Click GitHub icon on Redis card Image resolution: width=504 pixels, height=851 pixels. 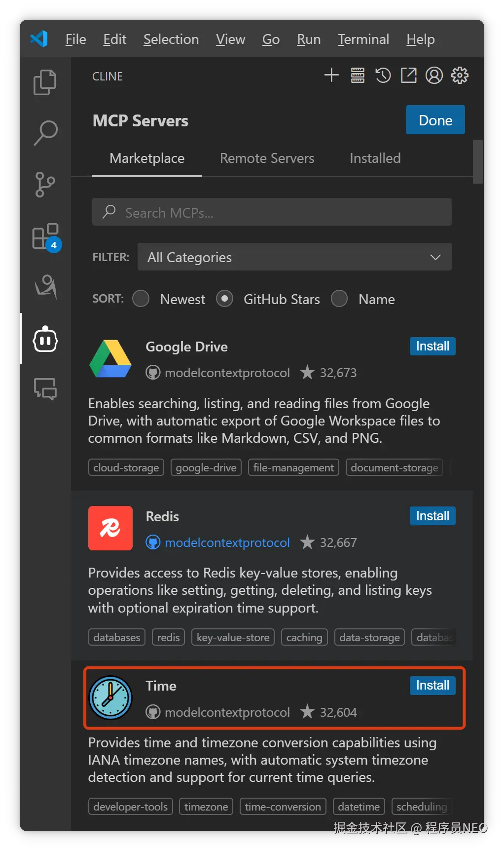point(153,542)
